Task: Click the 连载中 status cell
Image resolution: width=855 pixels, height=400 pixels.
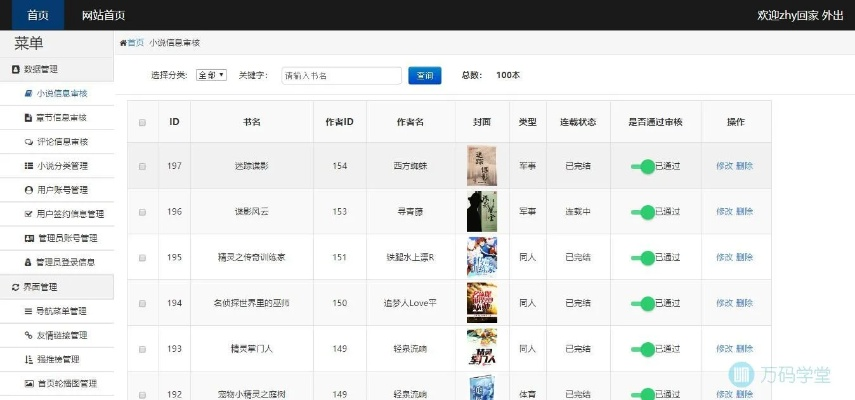Action: (578, 211)
